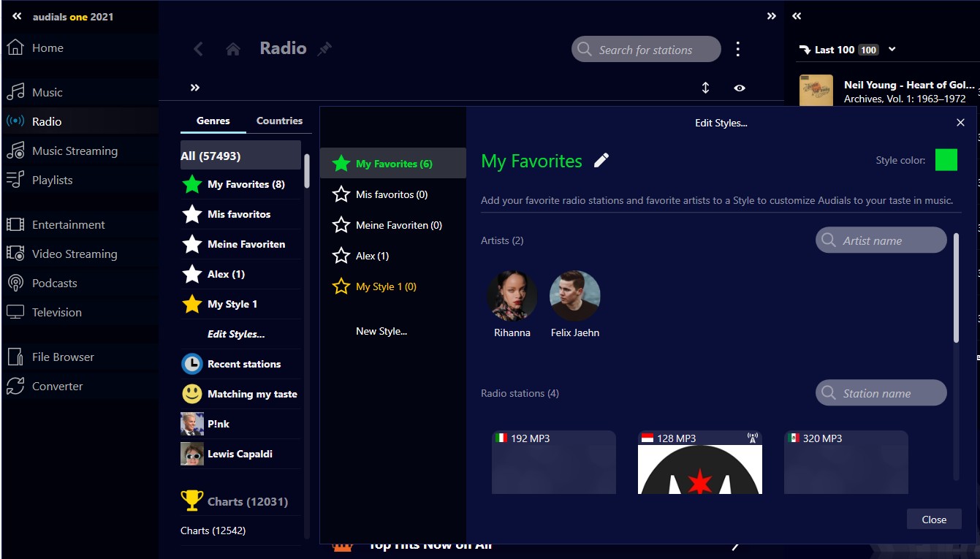
Task: Click the Station name search field
Action: [881, 393]
